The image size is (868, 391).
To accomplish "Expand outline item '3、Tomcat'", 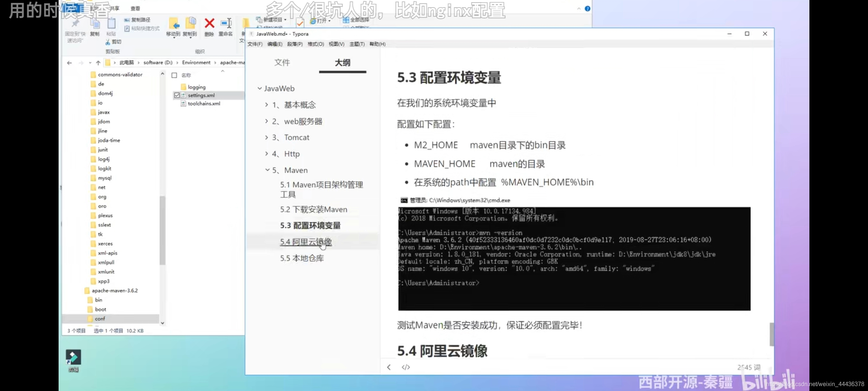I will click(267, 138).
